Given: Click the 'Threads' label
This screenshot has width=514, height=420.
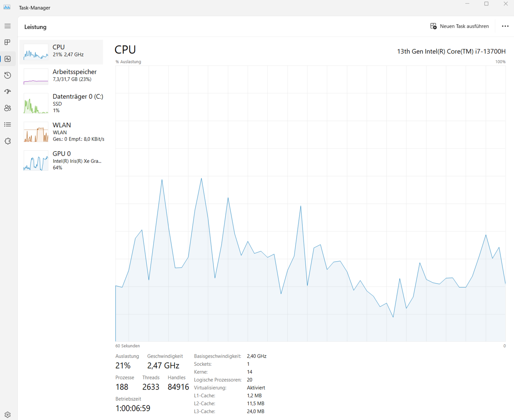Looking at the screenshot, I should 151,378.
